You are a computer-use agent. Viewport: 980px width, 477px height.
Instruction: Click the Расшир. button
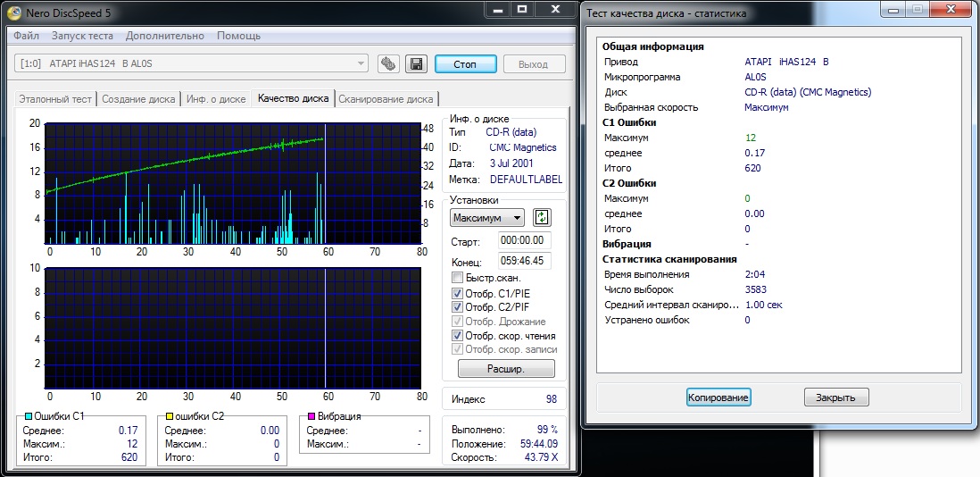[506, 369]
